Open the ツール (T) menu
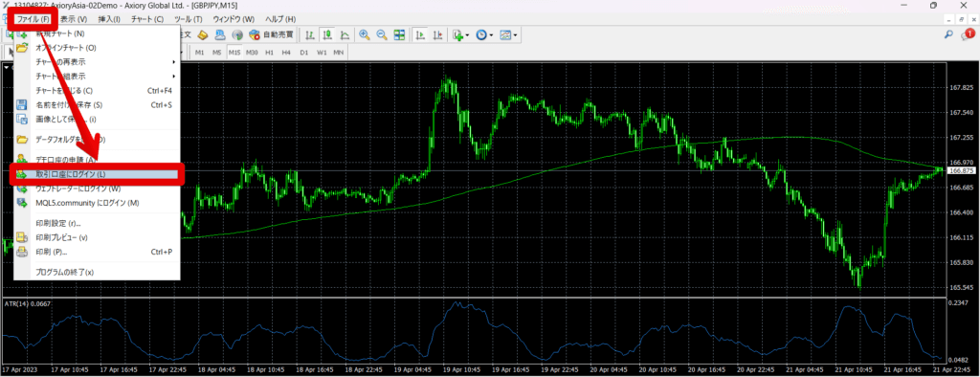The width and height of the screenshot is (980, 377). coord(189,19)
